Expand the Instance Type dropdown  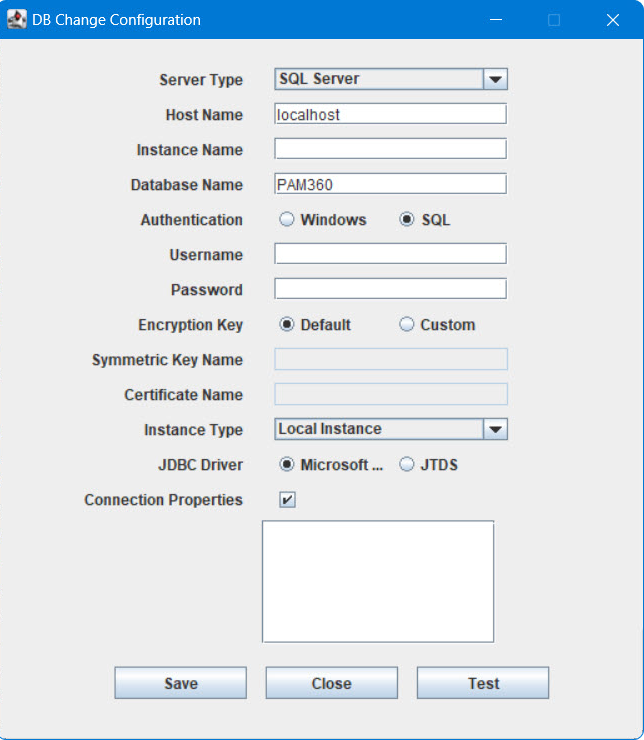[495, 429]
